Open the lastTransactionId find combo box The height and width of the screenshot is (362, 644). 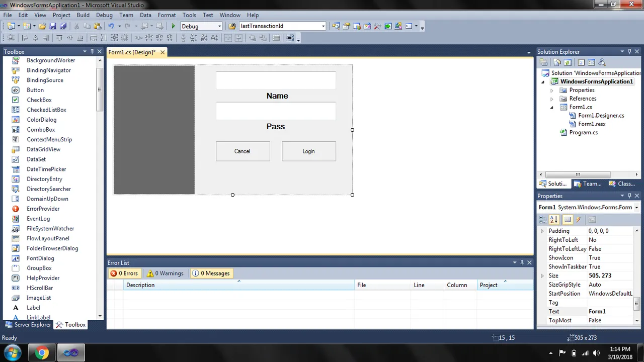point(323,26)
